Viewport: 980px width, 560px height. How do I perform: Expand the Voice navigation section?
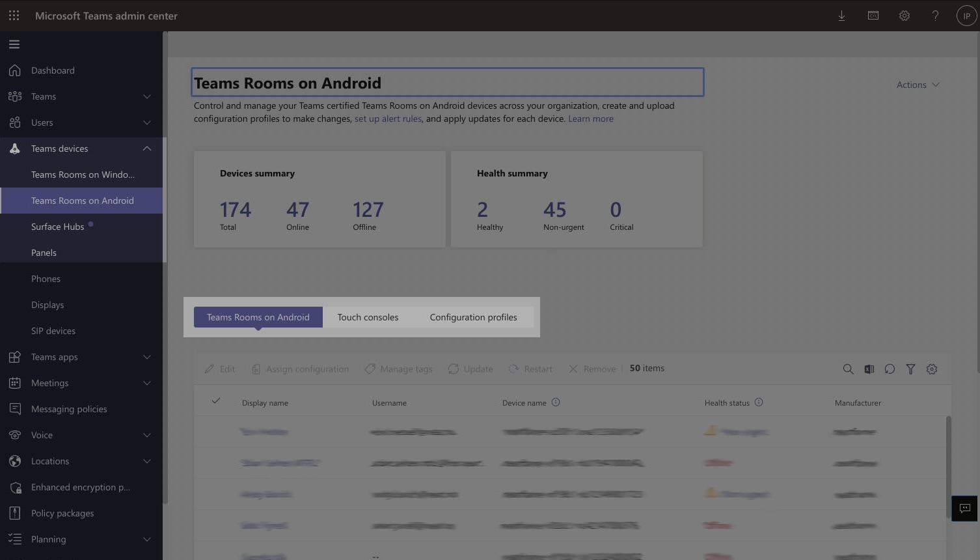[x=146, y=434]
